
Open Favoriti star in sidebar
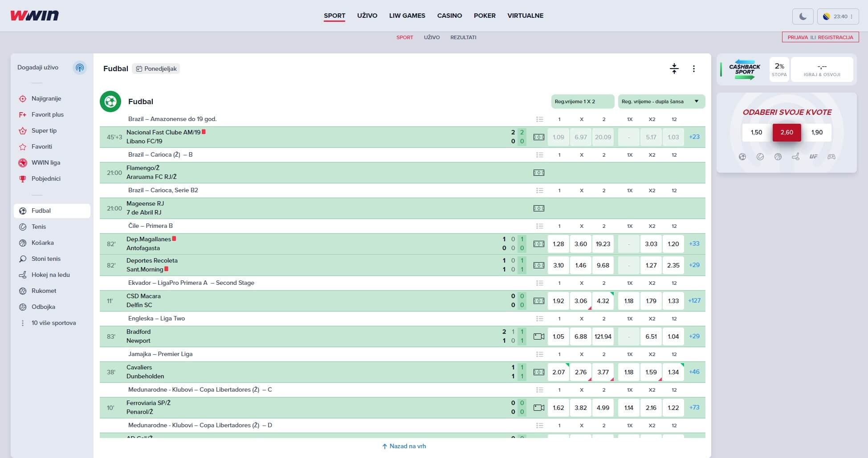coord(52,146)
